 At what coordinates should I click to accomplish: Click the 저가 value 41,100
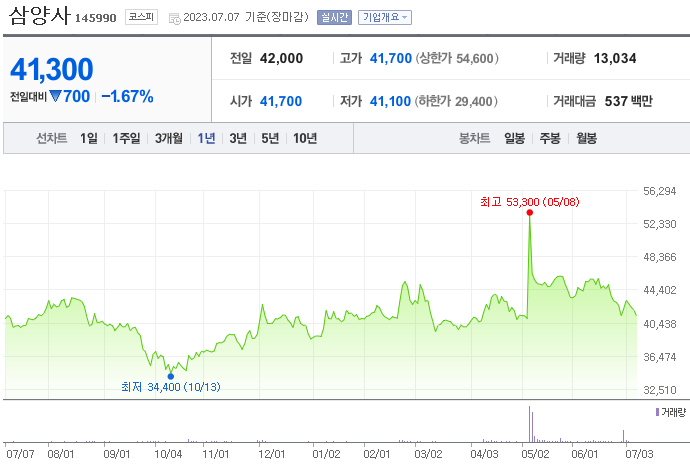click(x=390, y=101)
